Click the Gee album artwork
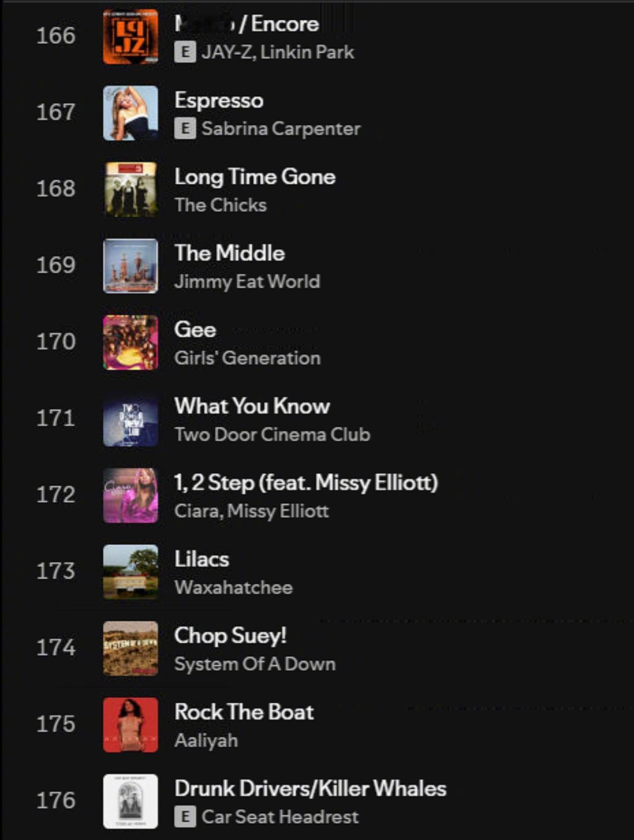This screenshot has height=840, width=634. click(130, 342)
